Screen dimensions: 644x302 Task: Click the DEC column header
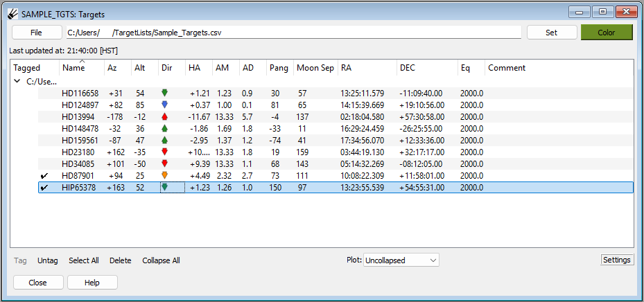click(x=428, y=68)
